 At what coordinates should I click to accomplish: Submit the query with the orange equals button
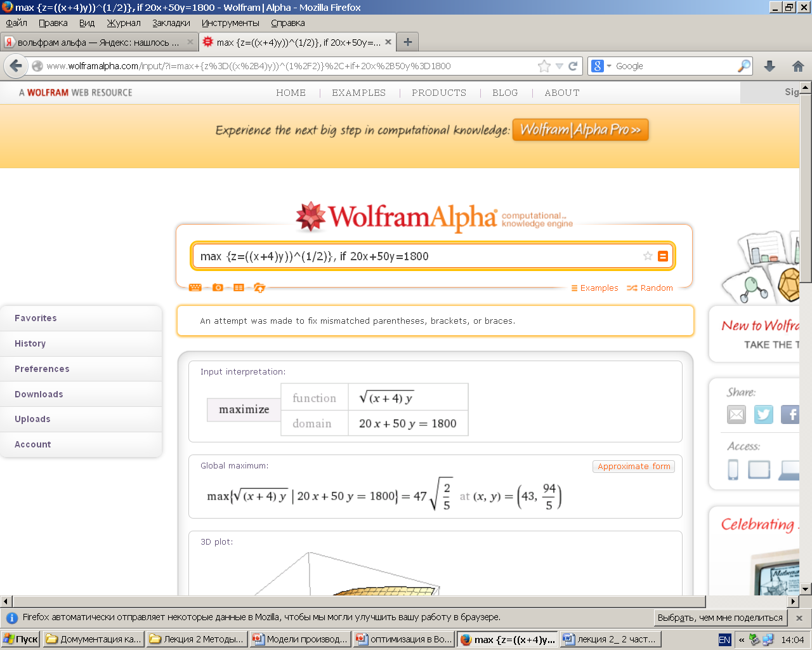(x=663, y=256)
